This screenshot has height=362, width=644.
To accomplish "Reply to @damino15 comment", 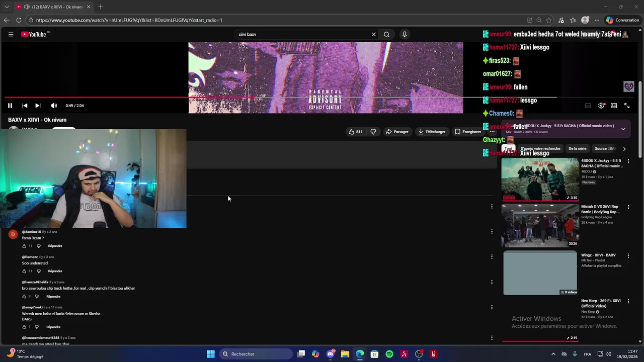I will coord(55,246).
